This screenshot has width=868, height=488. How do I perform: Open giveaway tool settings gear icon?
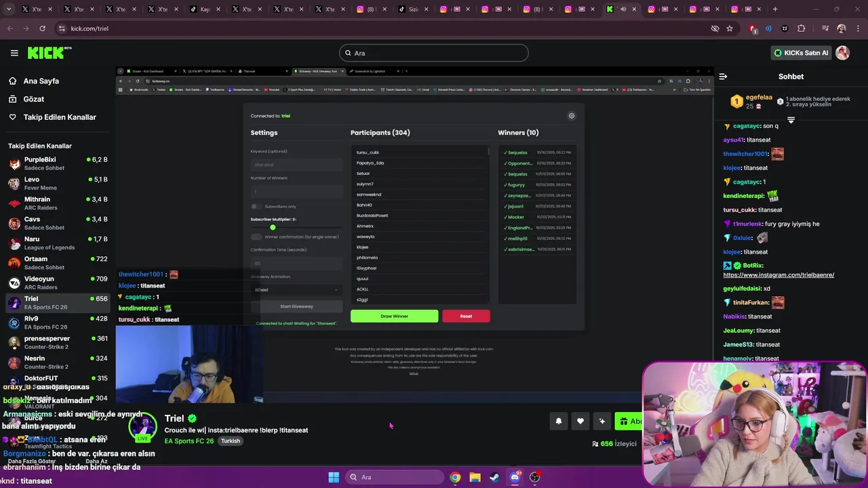pyautogui.click(x=572, y=116)
